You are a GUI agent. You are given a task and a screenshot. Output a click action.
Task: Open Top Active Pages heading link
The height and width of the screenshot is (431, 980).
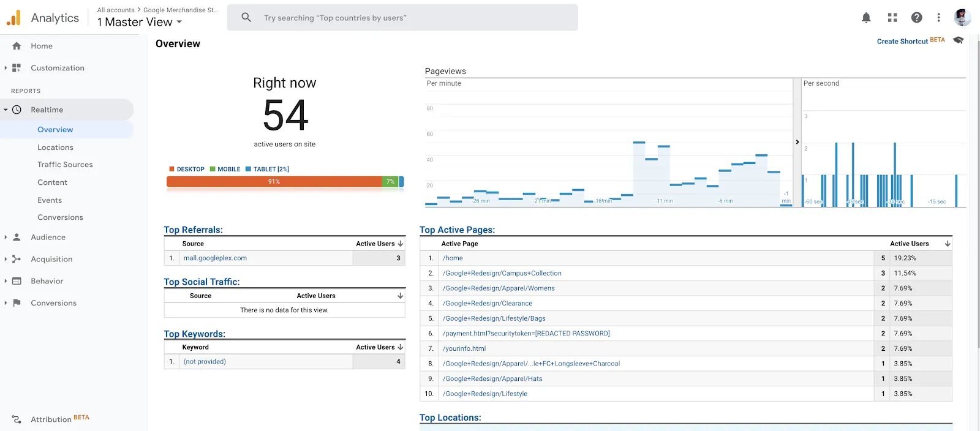pyautogui.click(x=457, y=230)
